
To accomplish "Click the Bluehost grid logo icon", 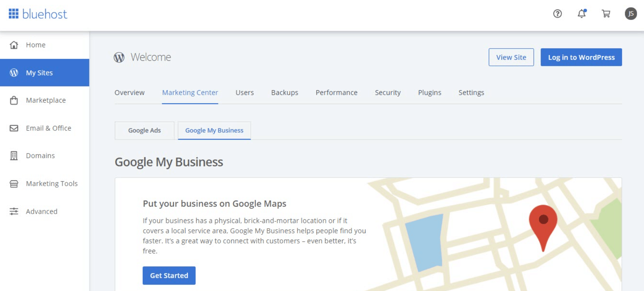I will [13, 14].
